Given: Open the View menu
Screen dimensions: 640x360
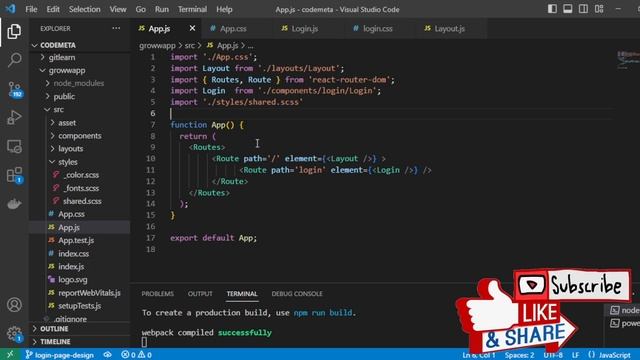Looking at the screenshot, I should (x=118, y=9).
